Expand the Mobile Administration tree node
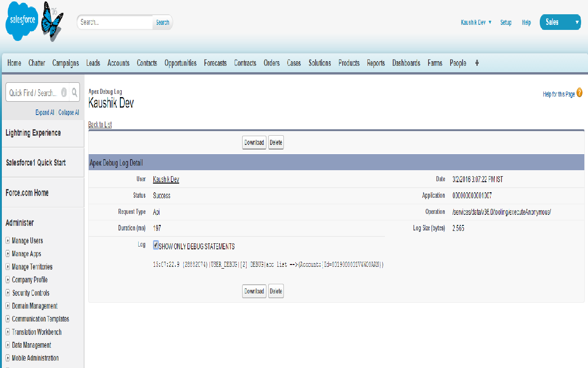Screen dimensions: 588x368 8,358
